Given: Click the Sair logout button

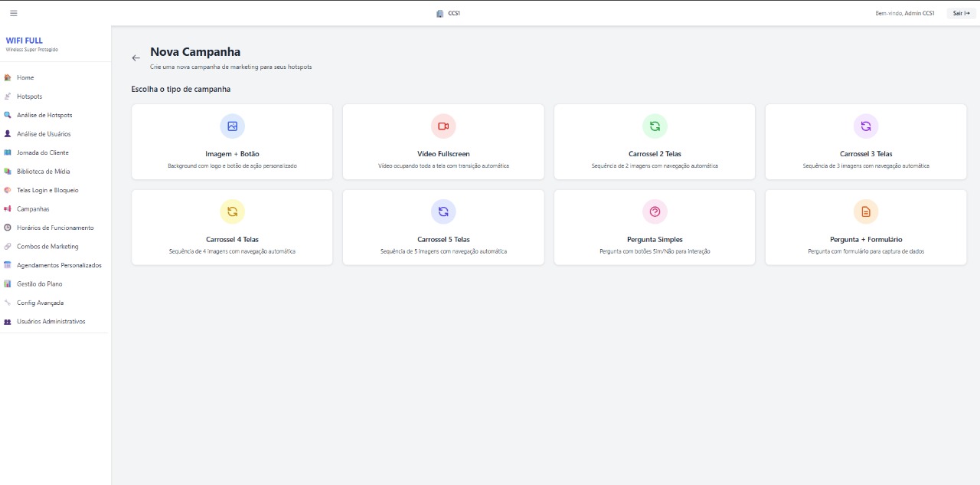Looking at the screenshot, I should (x=961, y=13).
